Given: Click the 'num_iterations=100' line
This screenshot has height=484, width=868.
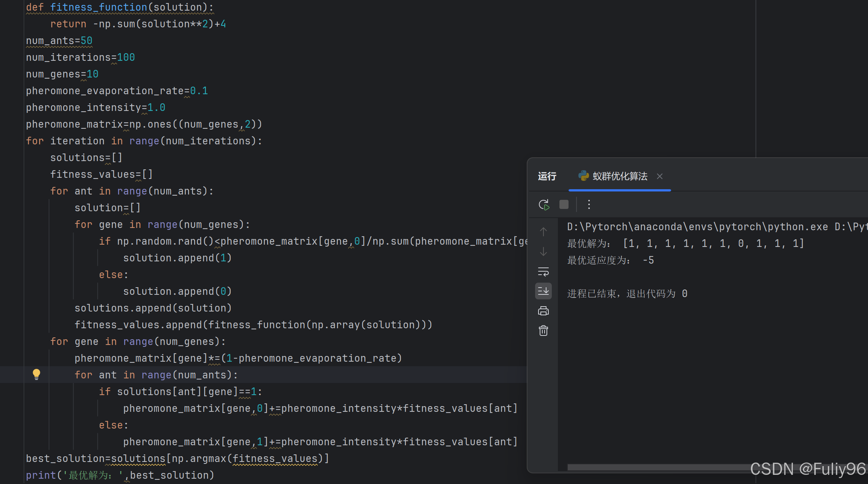Looking at the screenshot, I should [81, 57].
